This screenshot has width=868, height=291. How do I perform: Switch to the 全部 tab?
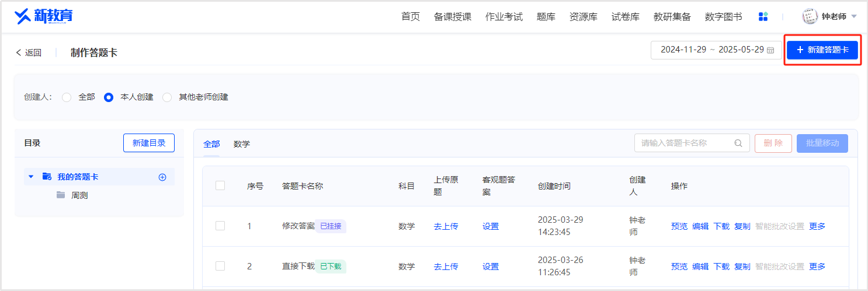tap(211, 144)
